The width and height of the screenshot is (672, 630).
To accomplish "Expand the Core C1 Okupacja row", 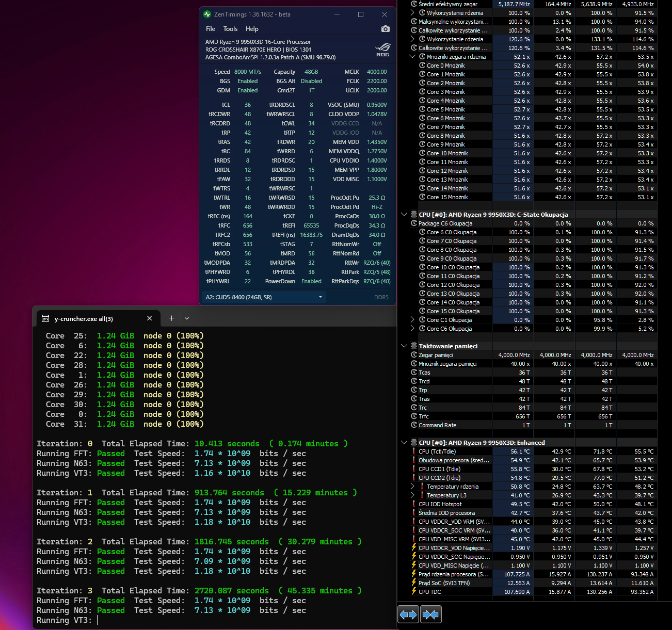I will tap(412, 320).
